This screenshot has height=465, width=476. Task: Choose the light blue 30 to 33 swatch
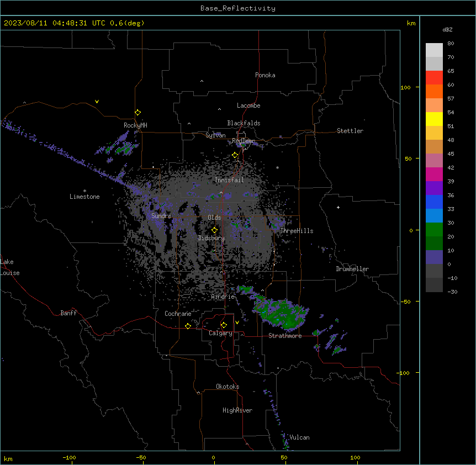point(434,215)
